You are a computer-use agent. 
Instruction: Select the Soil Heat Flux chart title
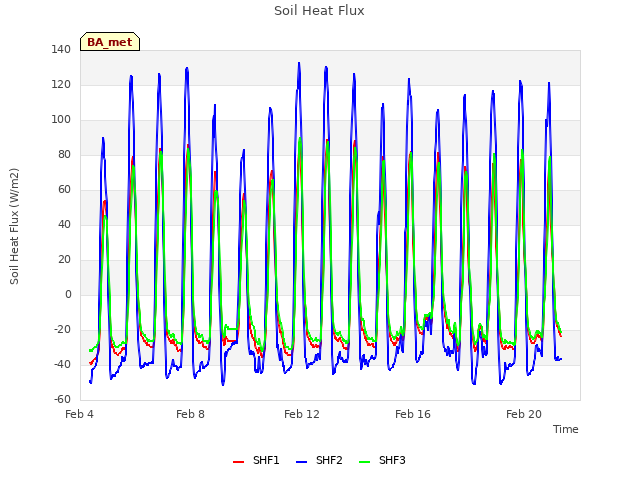click(x=319, y=11)
